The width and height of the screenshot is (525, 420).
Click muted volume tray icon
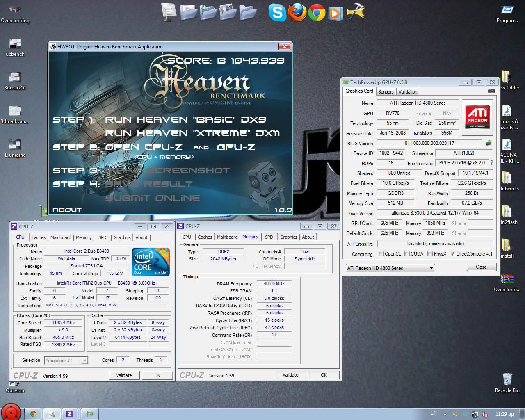[x=485, y=414]
